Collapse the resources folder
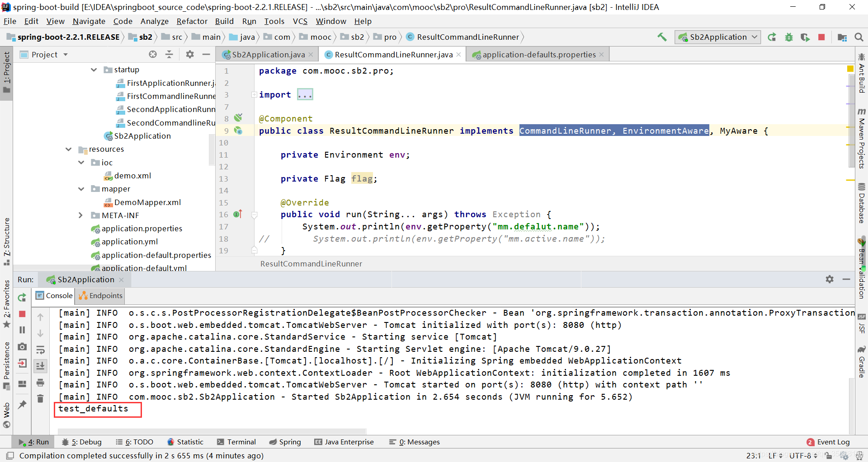The height and width of the screenshot is (462, 868). coord(69,149)
